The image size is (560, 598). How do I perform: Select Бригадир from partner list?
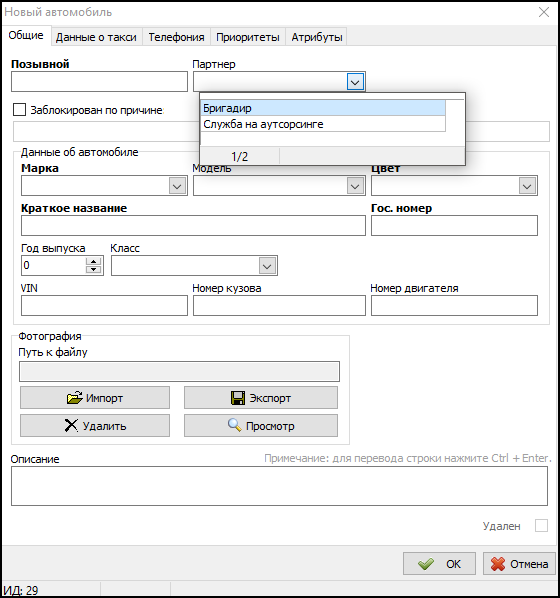tap(323, 108)
